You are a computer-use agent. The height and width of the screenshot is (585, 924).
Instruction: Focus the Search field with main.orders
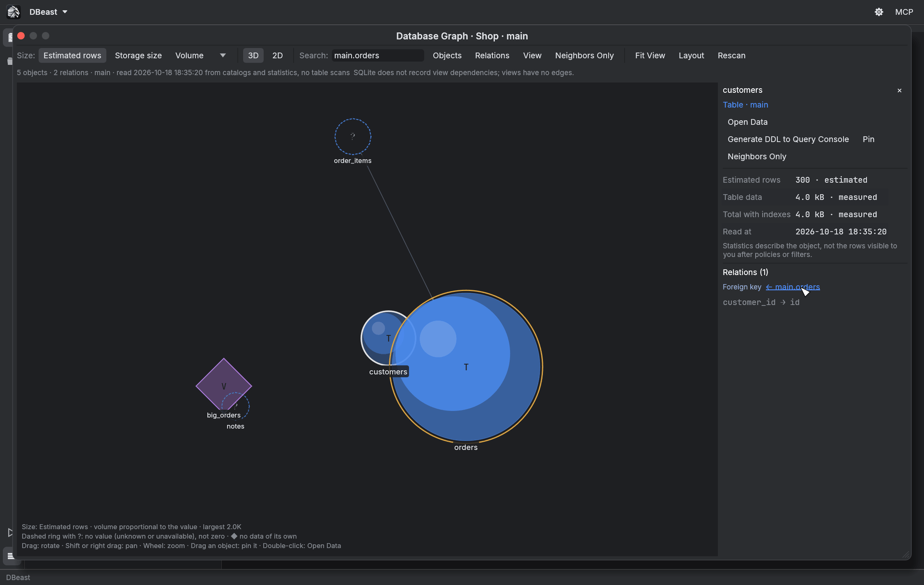click(x=378, y=55)
